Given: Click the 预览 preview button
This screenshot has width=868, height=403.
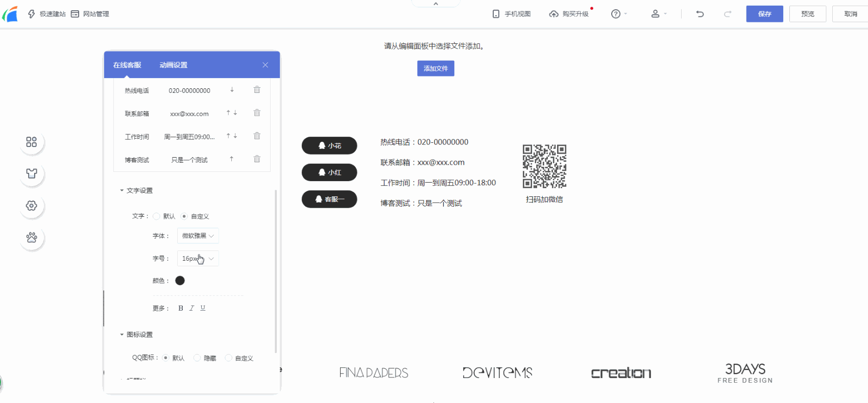Looking at the screenshot, I should pos(808,14).
